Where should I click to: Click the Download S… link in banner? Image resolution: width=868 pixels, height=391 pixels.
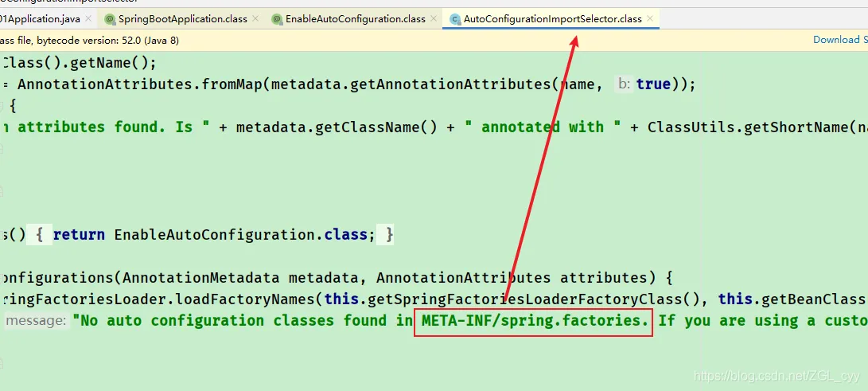[840, 40]
